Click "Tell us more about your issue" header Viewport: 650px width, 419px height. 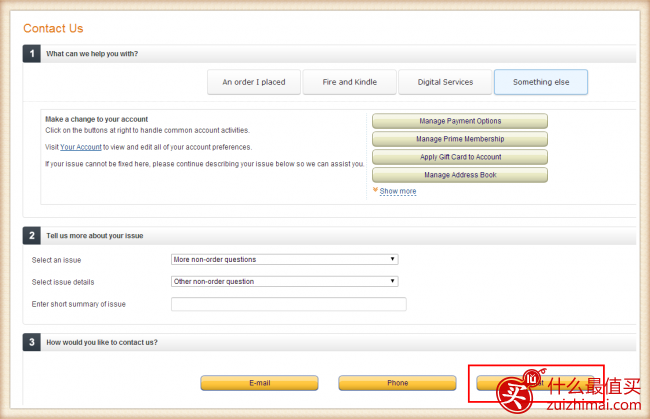tap(95, 236)
